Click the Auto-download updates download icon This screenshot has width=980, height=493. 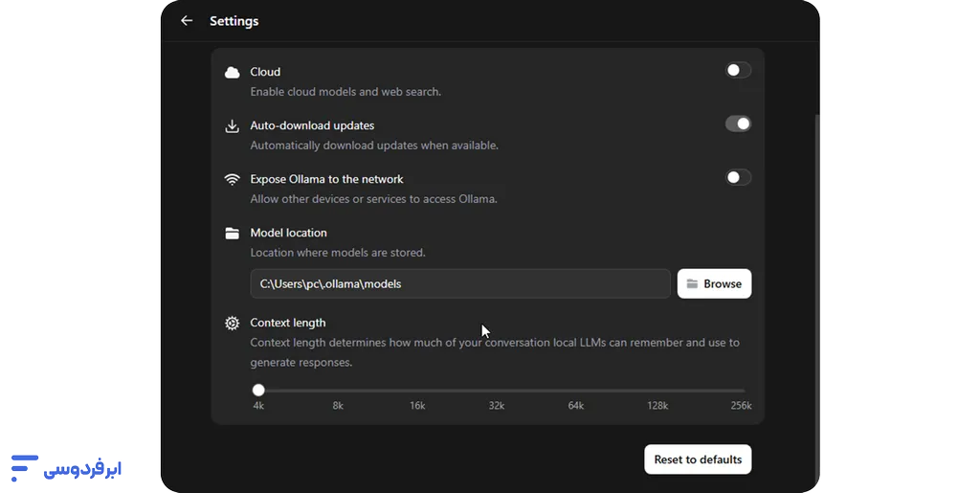point(232,126)
